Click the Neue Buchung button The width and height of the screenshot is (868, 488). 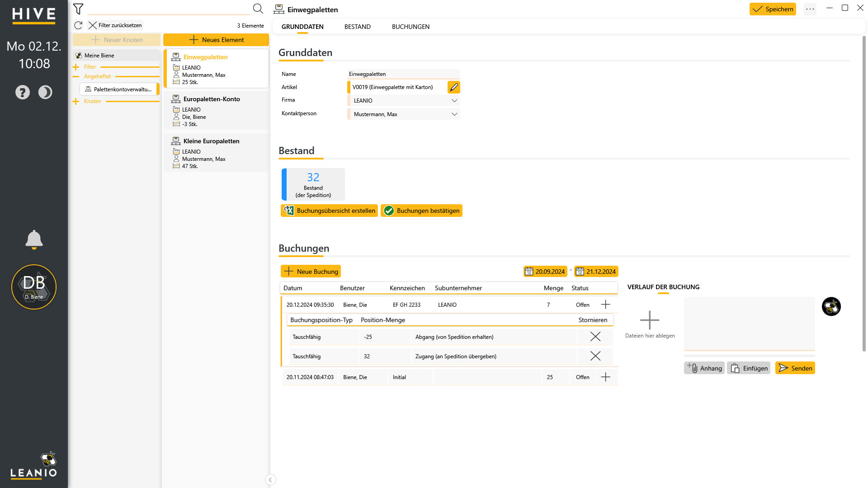click(311, 271)
